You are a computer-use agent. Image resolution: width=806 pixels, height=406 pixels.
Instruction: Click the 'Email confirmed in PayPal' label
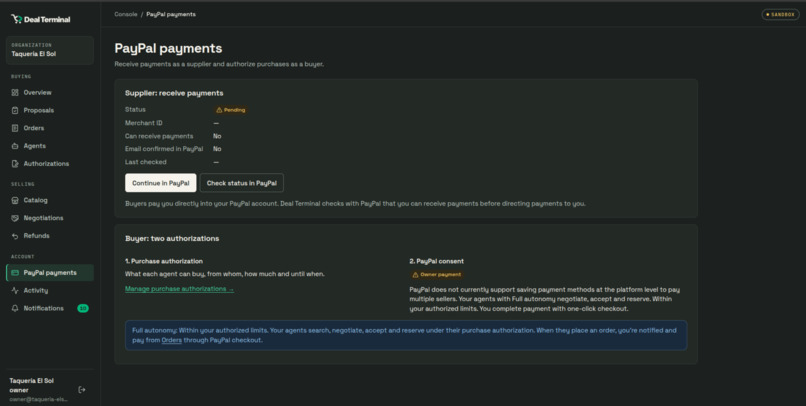click(164, 149)
